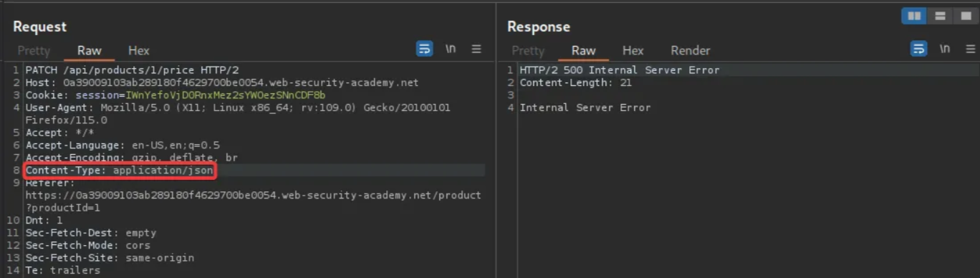Switch to Hex tab in Request
This screenshot has width=980, height=278.
(x=139, y=50)
